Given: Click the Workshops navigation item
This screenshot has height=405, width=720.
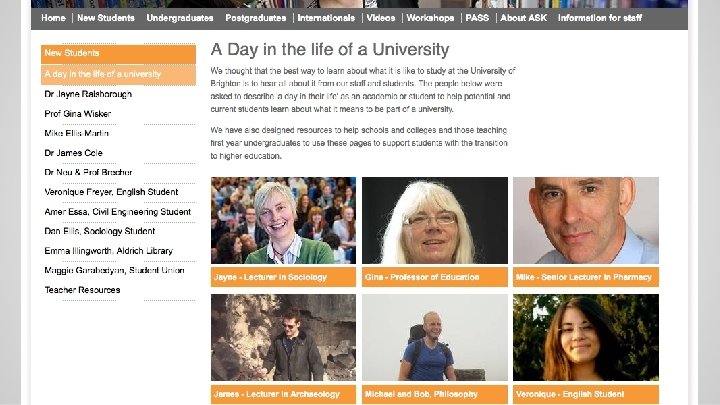Looking at the screenshot, I should tap(430, 18).
